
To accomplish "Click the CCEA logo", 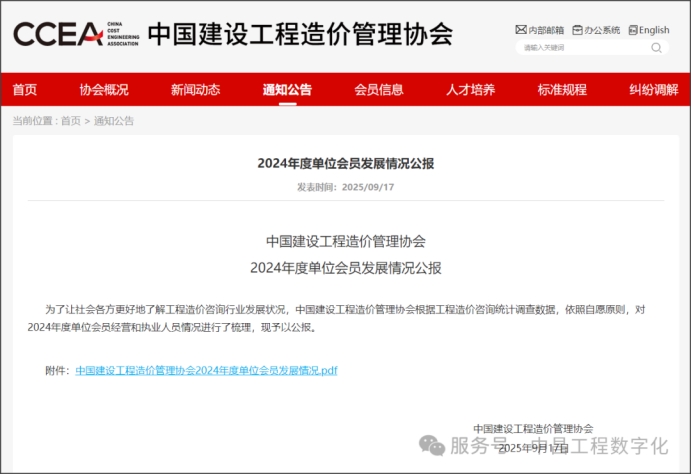I will pos(72,35).
